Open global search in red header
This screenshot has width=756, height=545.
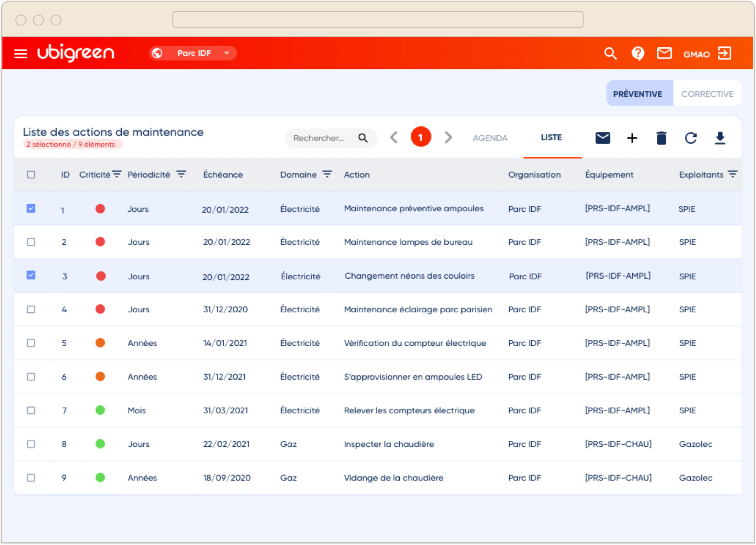(x=610, y=54)
